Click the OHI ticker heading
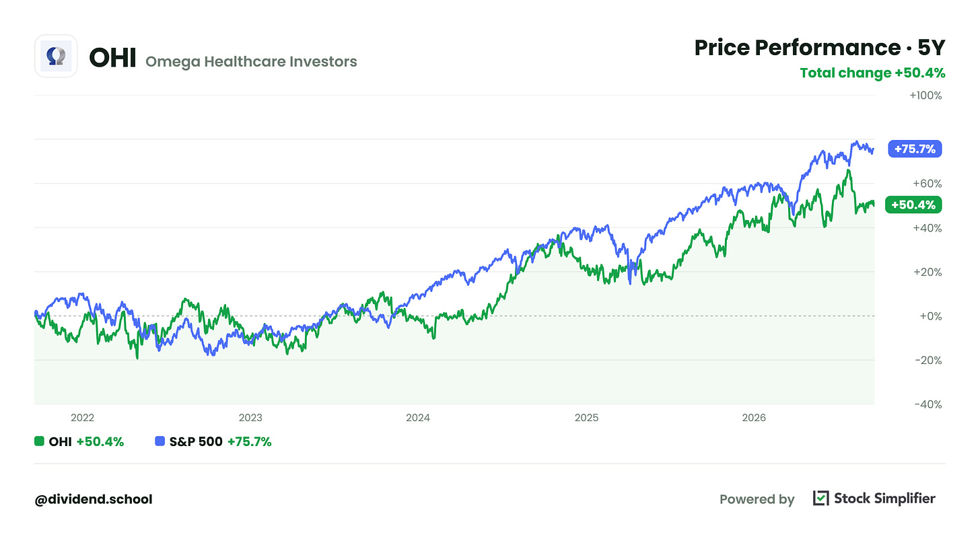Screen dimensions: 980x551 (x=112, y=58)
